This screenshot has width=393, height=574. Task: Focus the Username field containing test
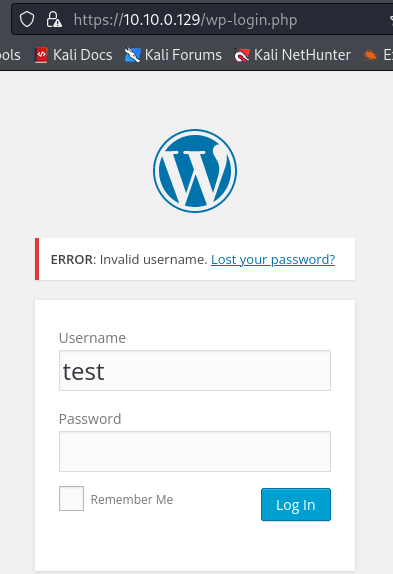tap(195, 370)
